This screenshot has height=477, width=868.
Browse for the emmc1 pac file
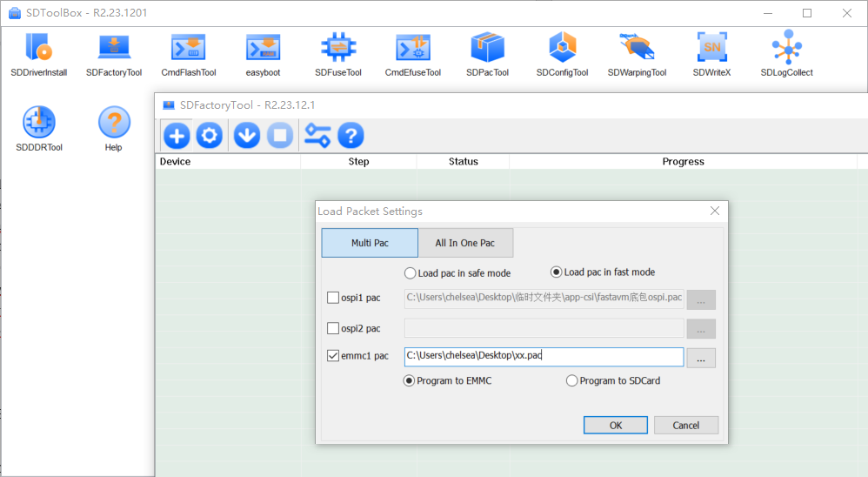coord(701,358)
